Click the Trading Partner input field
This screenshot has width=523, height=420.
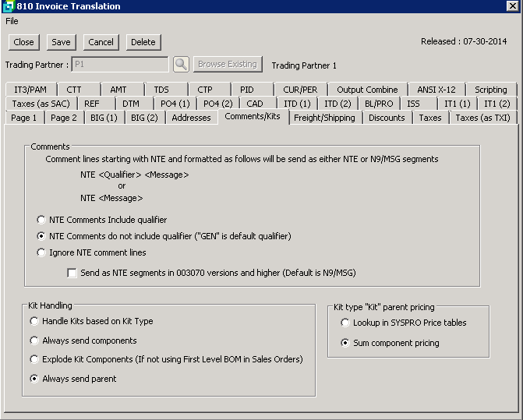tap(120, 65)
